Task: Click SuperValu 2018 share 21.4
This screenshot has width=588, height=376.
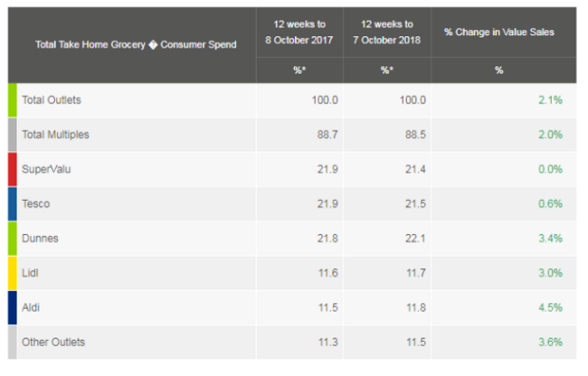Action: point(415,169)
